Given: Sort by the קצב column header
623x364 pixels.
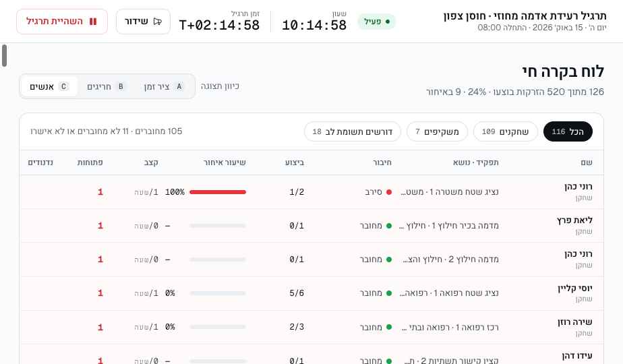Looking at the screenshot, I should click(x=151, y=162).
